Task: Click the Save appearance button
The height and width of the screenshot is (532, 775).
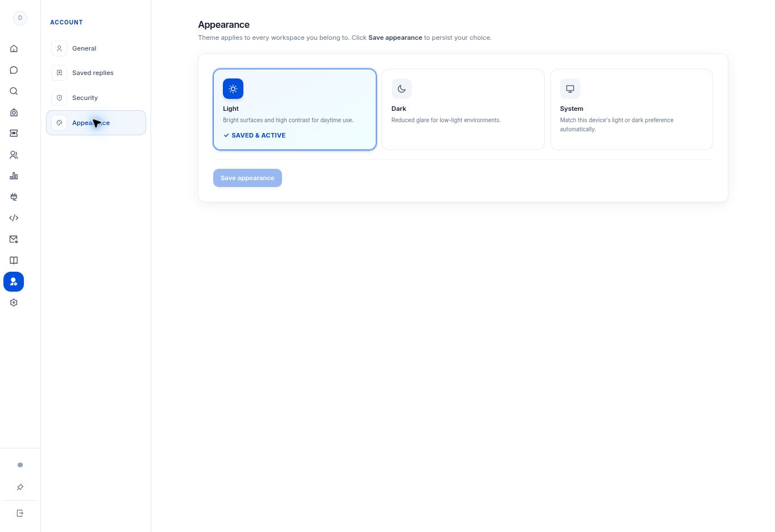Action: pyautogui.click(x=247, y=178)
